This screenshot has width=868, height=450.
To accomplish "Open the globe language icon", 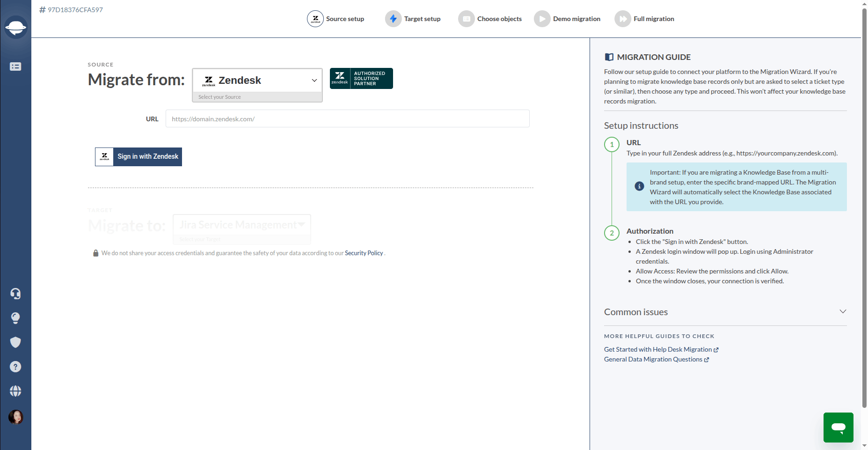I will pyautogui.click(x=15, y=391).
